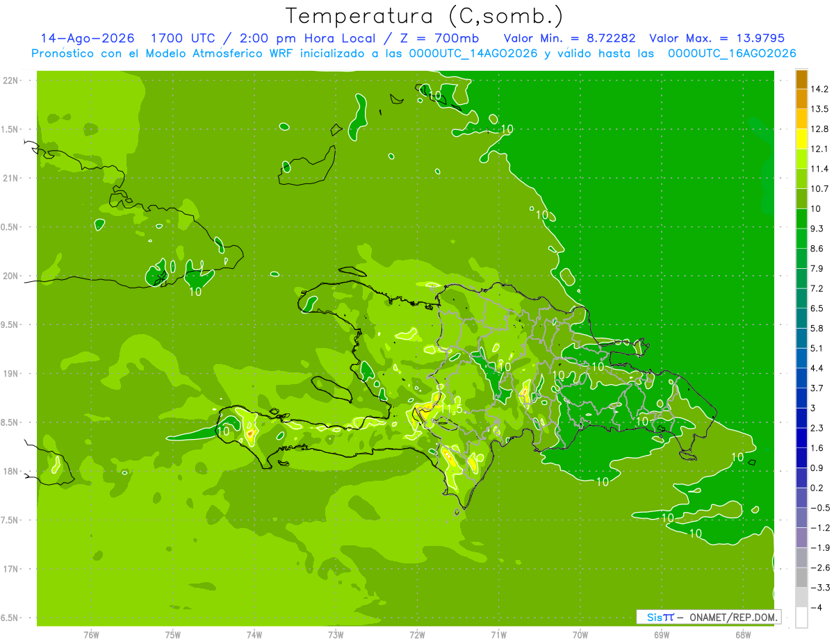Screen dimensions: 834x644
Task: Click the '74W' longitude label
Action: tap(254, 634)
